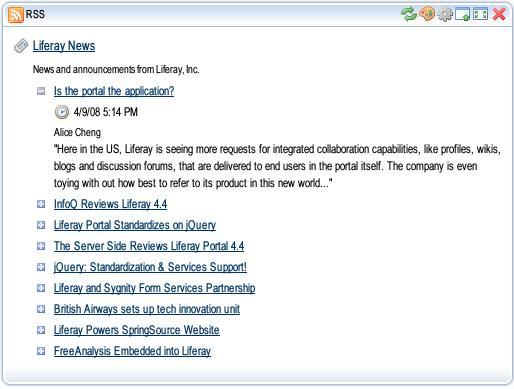This screenshot has width=514, height=389.
Task: Click the tag icon beside Liferay News
Action: (x=21, y=46)
